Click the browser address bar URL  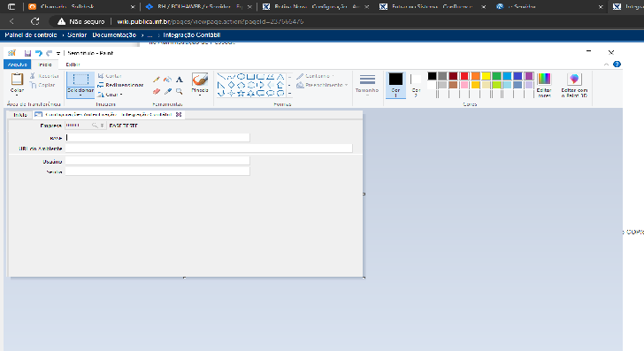210,21
